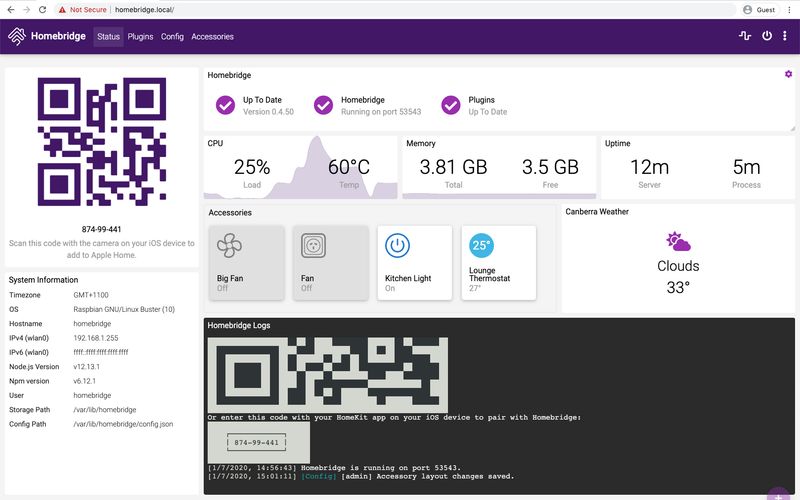Click the Storage Path /var/lib/homebridge value
The height and width of the screenshot is (500, 800).
105,410
